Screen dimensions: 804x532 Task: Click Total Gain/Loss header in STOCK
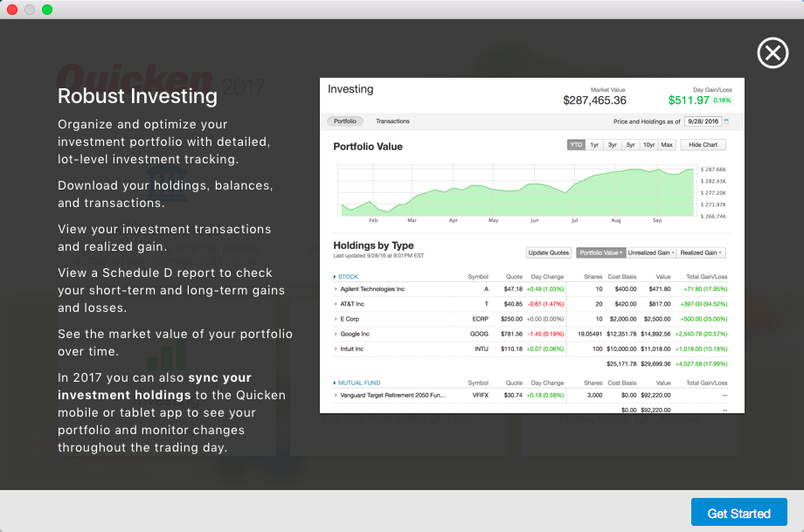click(x=707, y=277)
